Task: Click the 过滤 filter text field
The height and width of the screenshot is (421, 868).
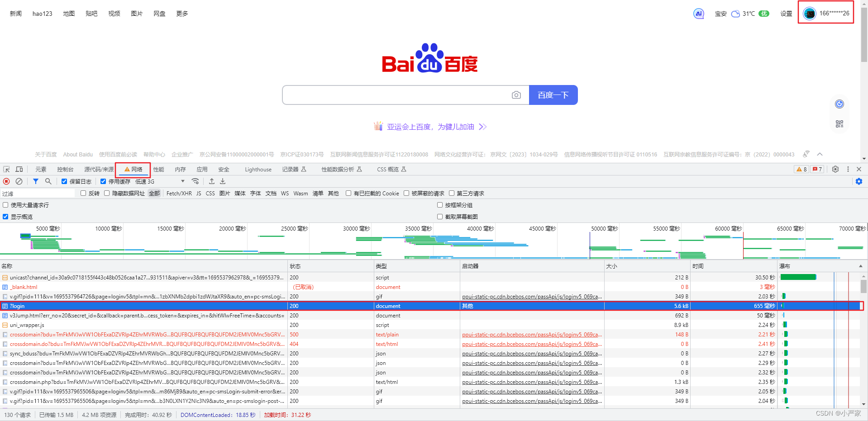Action: tap(38, 193)
